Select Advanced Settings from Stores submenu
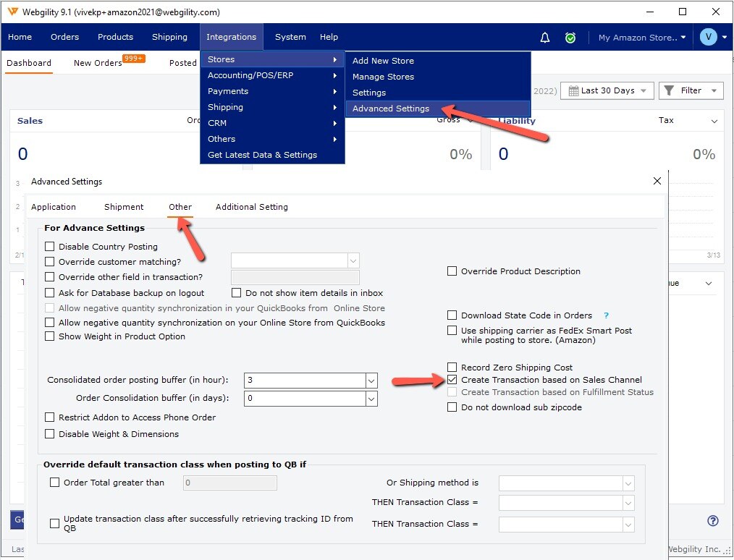Image resolution: width=734 pixels, height=560 pixels. tap(438, 109)
